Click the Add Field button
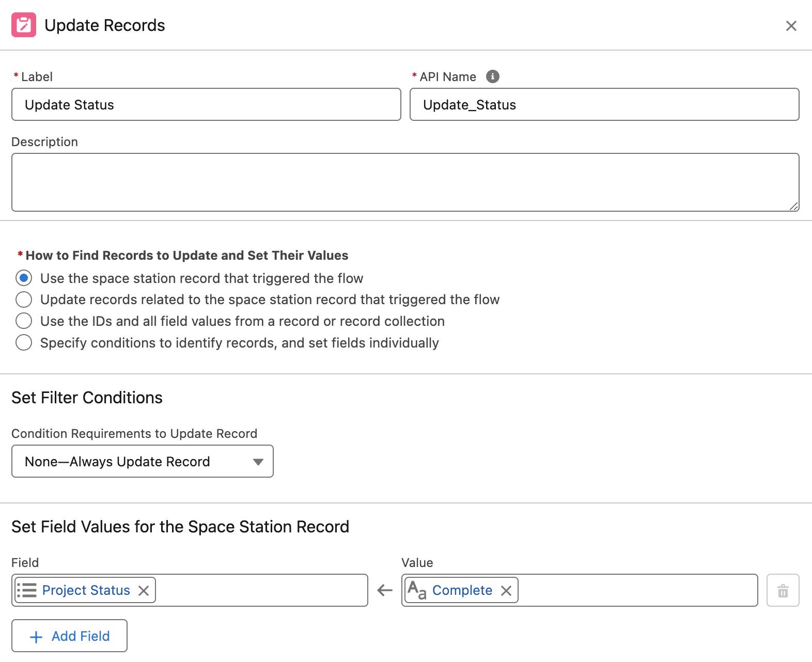This screenshot has height=662, width=812. click(69, 636)
